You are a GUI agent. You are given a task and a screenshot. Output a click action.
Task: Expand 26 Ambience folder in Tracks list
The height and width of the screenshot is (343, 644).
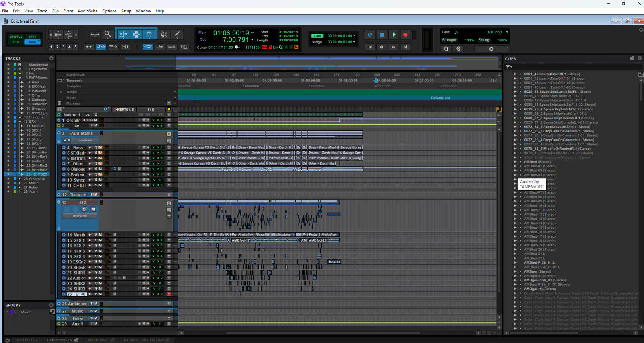[20, 178]
